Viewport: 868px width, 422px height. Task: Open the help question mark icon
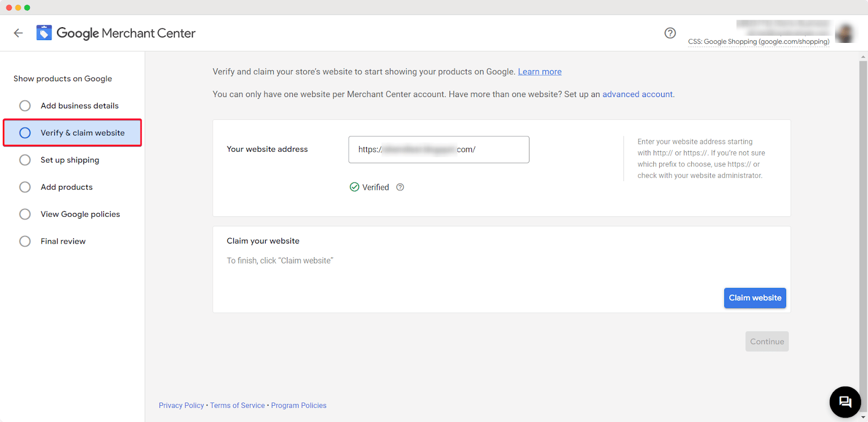(670, 33)
